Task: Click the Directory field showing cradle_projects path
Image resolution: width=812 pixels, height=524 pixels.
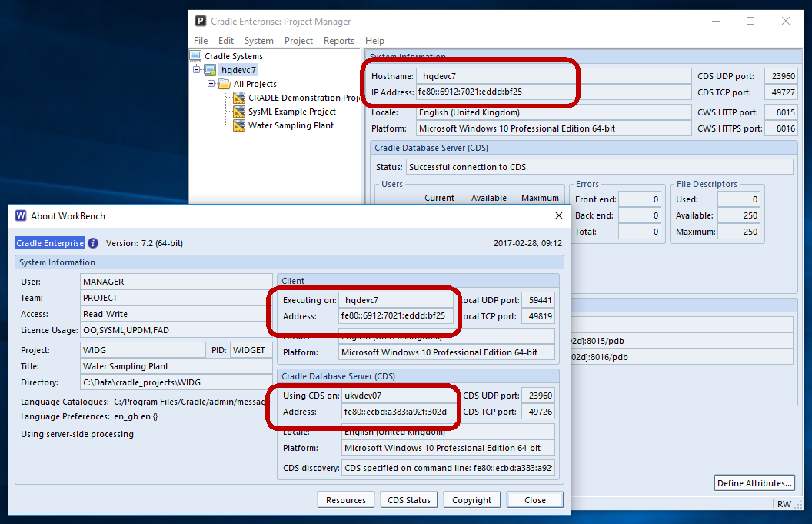Action: (x=176, y=382)
